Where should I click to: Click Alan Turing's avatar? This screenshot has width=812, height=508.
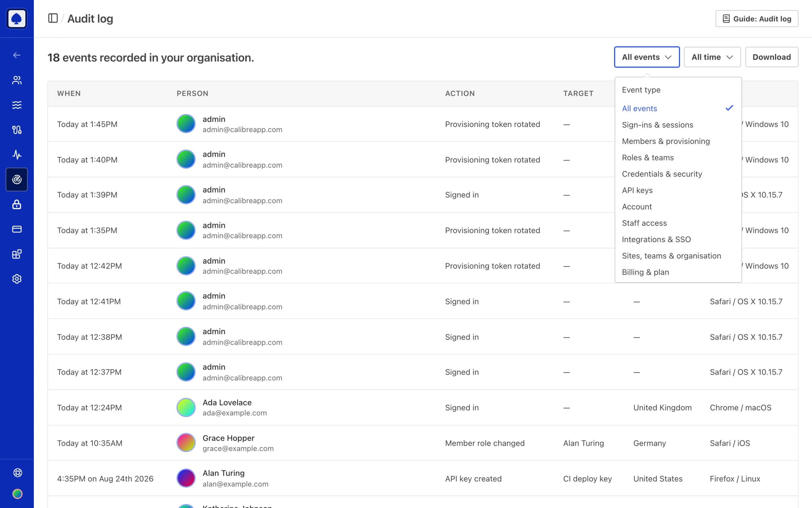186,478
